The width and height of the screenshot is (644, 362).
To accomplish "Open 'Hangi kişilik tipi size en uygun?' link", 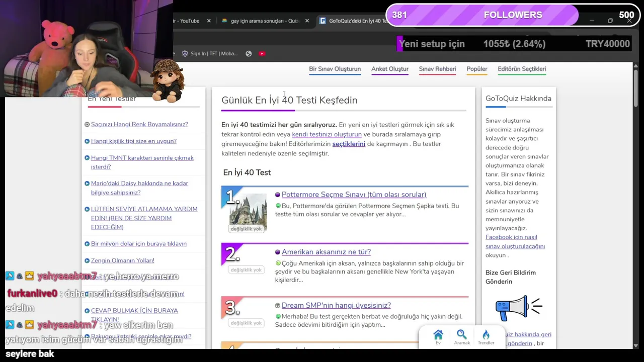I will [134, 141].
